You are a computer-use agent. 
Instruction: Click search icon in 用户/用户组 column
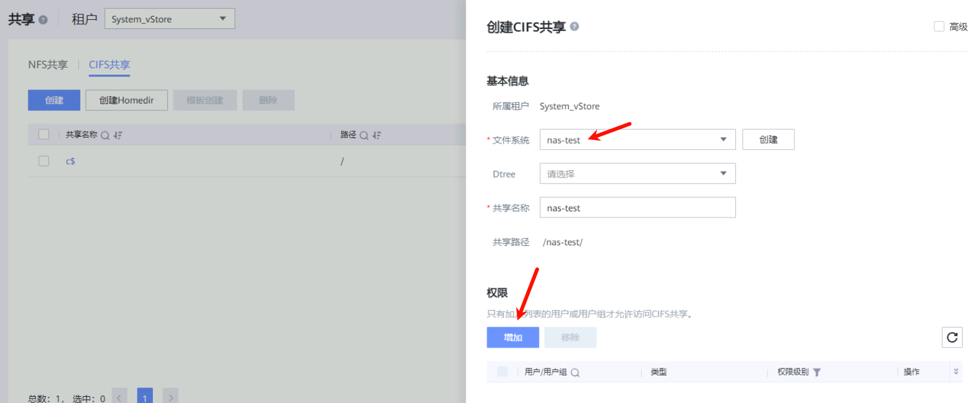[575, 372]
